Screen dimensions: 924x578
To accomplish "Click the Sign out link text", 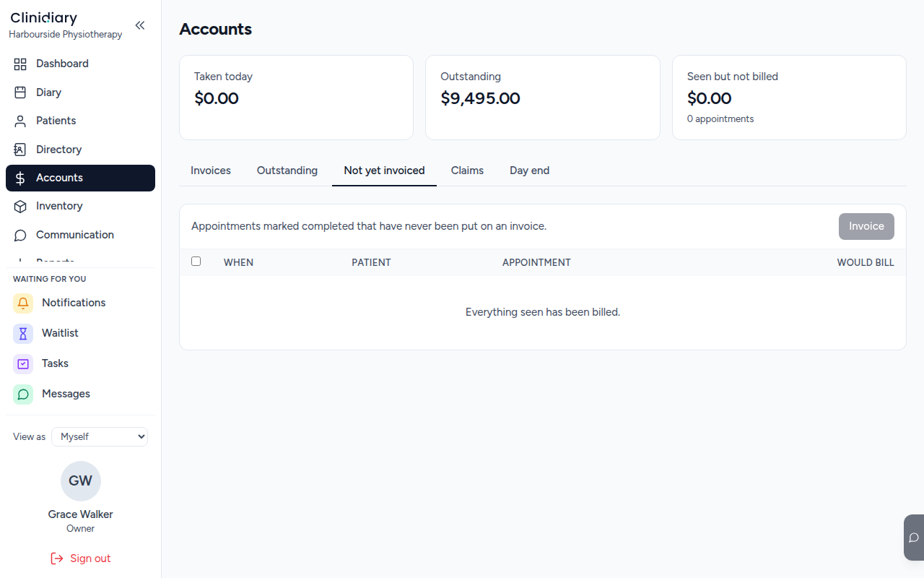I will click(x=90, y=558).
